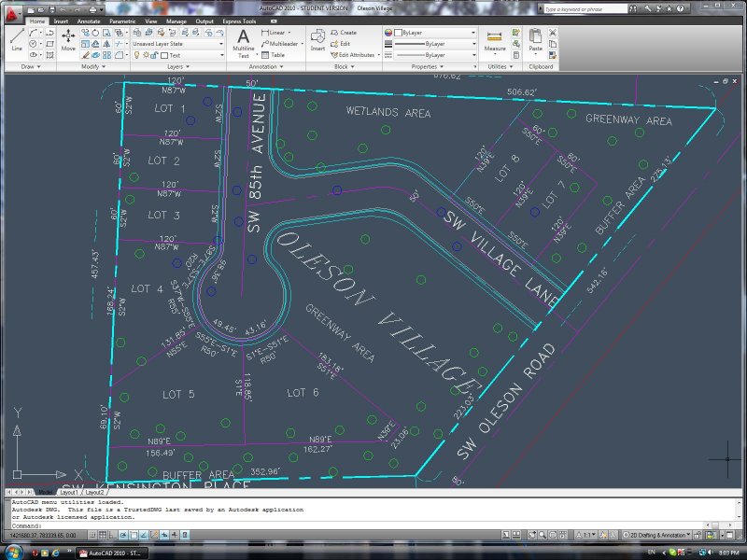This screenshot has height=560, width=747.
Task: Select the Line drawing tool
Action: tap(17, 39)
